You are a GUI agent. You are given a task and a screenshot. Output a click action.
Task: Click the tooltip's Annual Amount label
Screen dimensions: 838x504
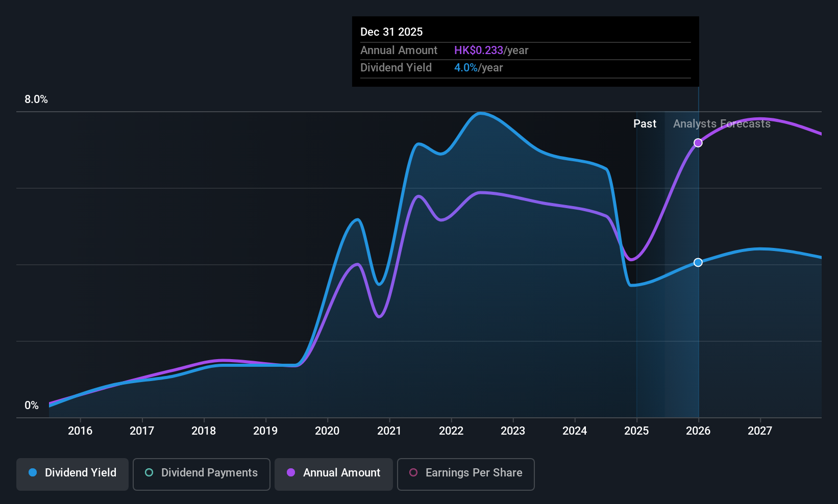click(x=399, y=50)
